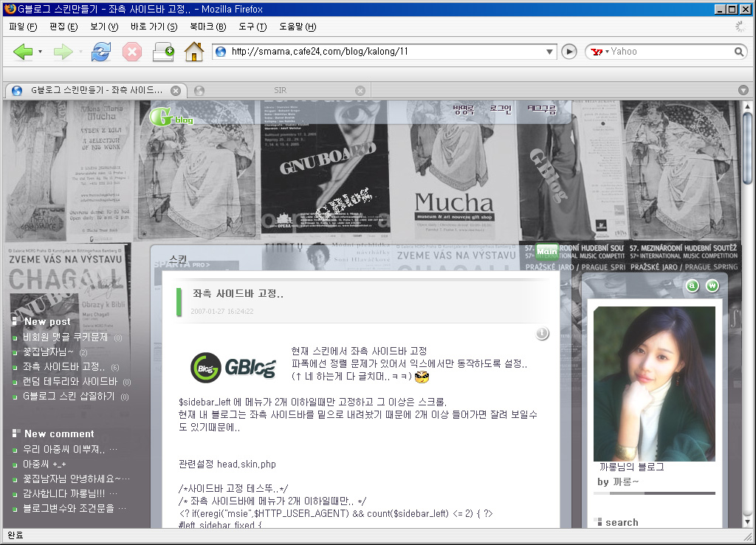Click the gray 't' icon in post

(543, 334)
